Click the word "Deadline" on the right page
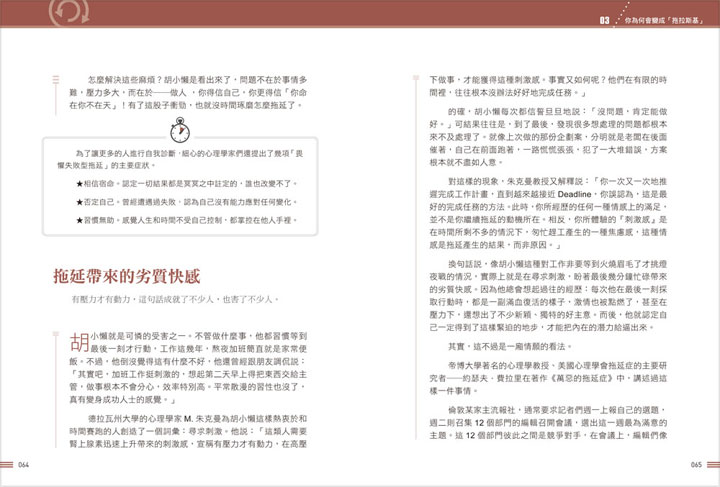720x487 pixels. 574,194
